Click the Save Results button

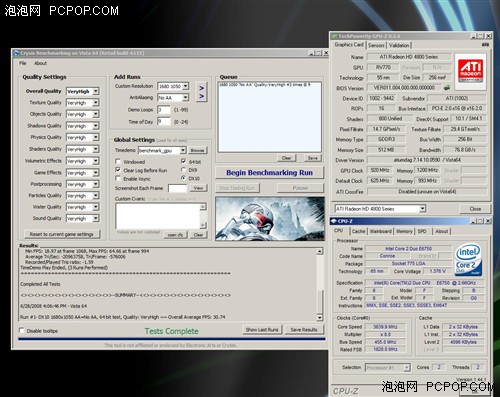pos(304,330)
